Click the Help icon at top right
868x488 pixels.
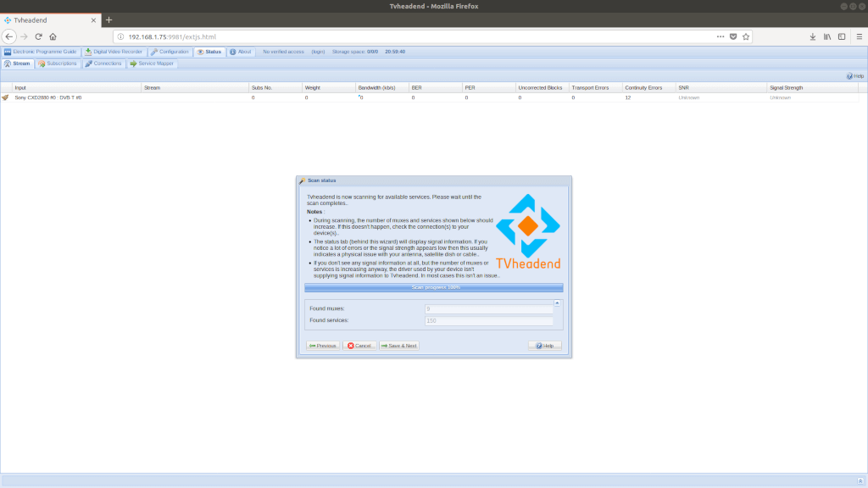pos(855,76)
